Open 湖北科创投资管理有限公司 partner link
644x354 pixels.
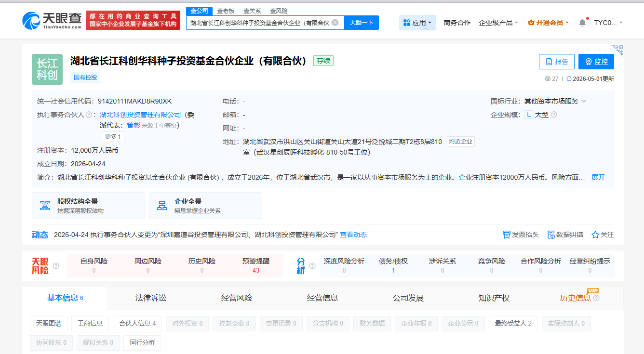click(x=140, y=115)
